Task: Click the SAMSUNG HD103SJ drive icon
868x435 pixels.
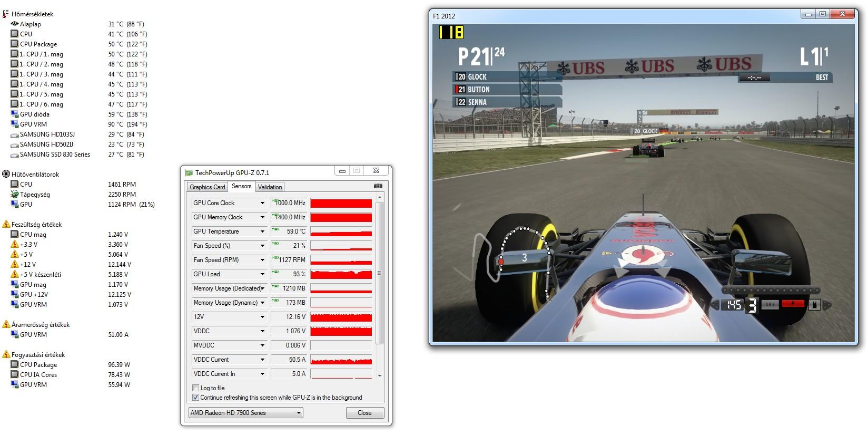Action: (x=15, y=134)
